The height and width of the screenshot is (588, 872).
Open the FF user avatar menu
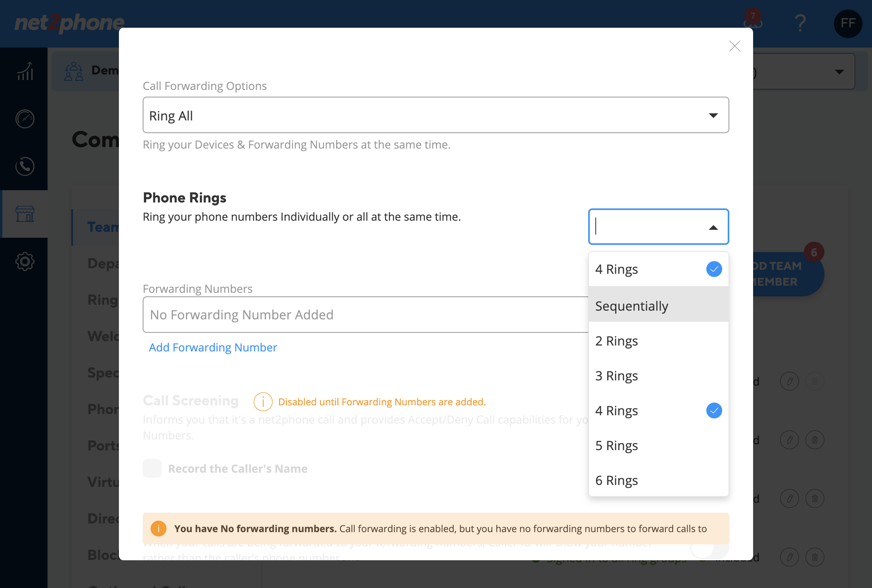pos(848,23)
